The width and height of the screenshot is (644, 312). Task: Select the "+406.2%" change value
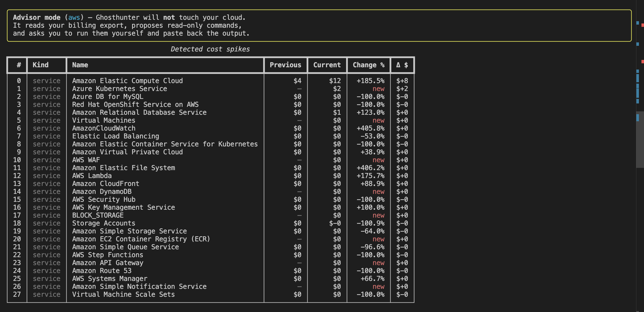coord(371,168)
